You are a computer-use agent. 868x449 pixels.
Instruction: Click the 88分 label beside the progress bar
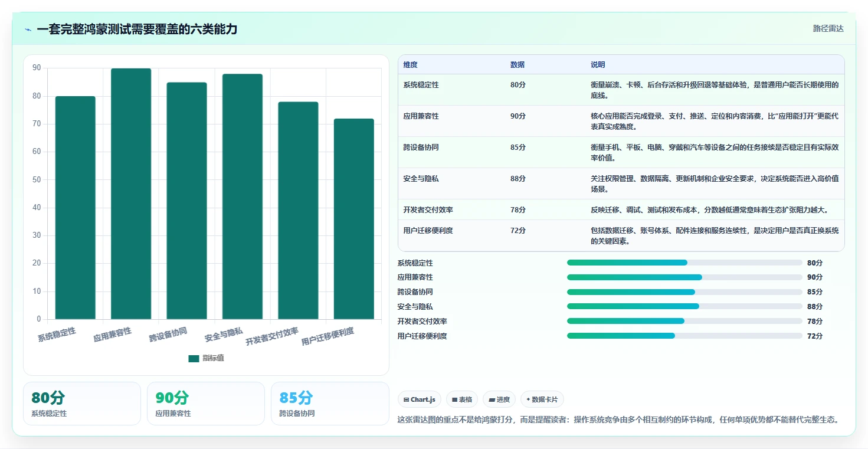point(815,307)
